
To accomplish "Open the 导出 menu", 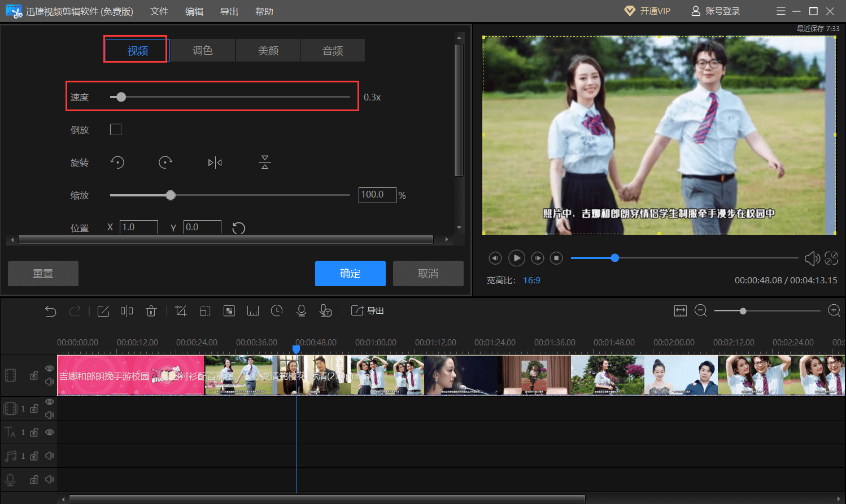I will tap(229, 11).
